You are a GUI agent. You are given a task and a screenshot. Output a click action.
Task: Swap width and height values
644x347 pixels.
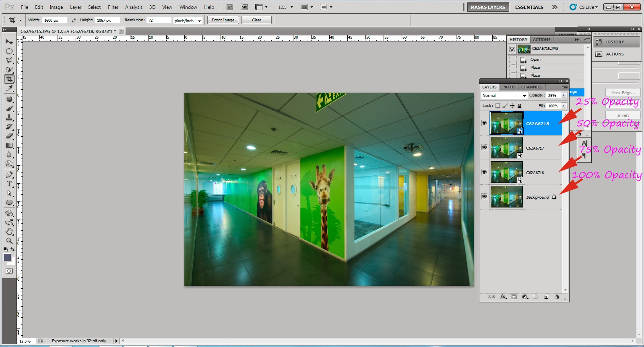point(74,20)
